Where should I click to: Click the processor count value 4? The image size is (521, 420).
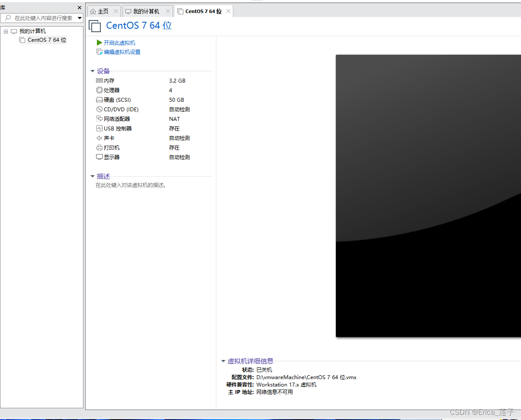point(170,90)
